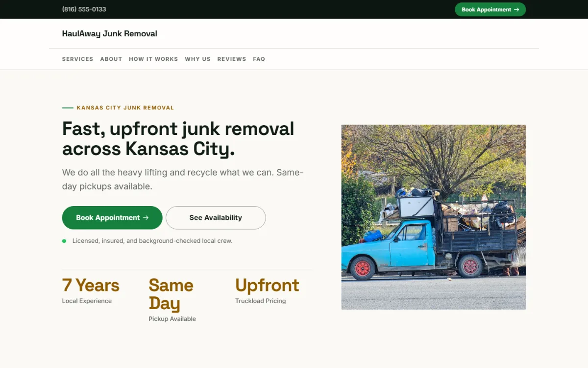Jump to the Why Us section
Image resolution: width=588 pixels, height=368 pixels.
pos(197,59)
